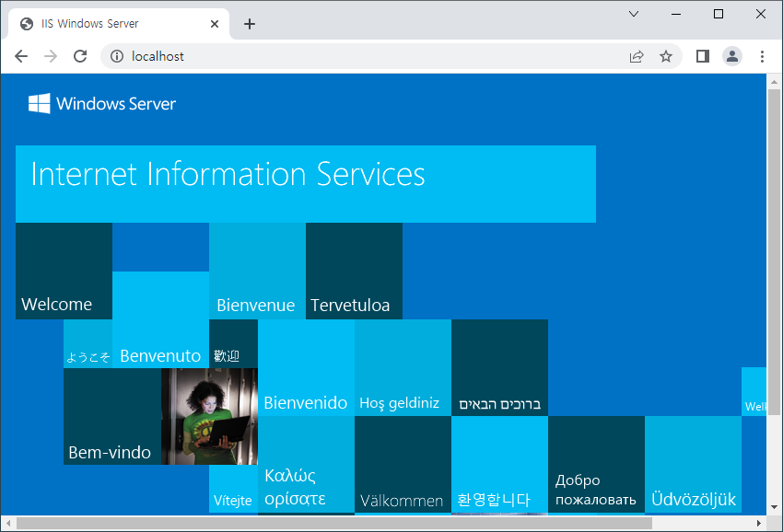Go back using the browser back arrow

pyautogui.click(x=21, y=56)
